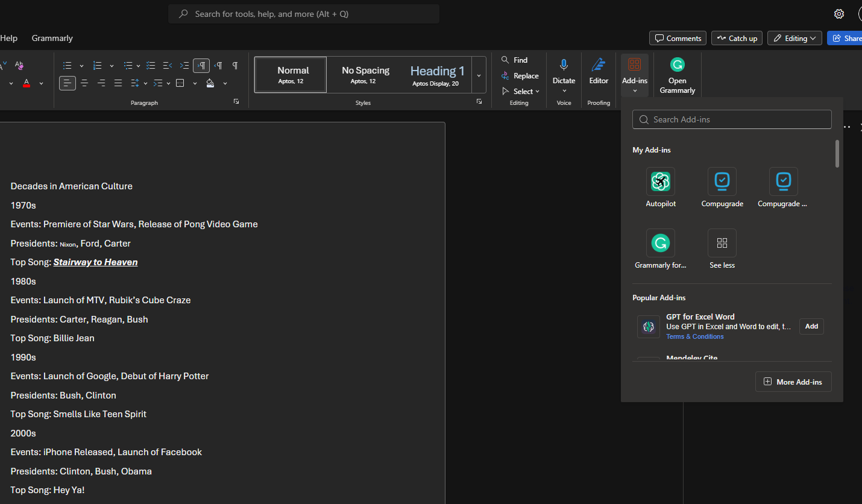Screen dimensions: 862x504
Task: Open the Numbering dropdown arrow
Action: pyautogui.click(x=112, y=66)
